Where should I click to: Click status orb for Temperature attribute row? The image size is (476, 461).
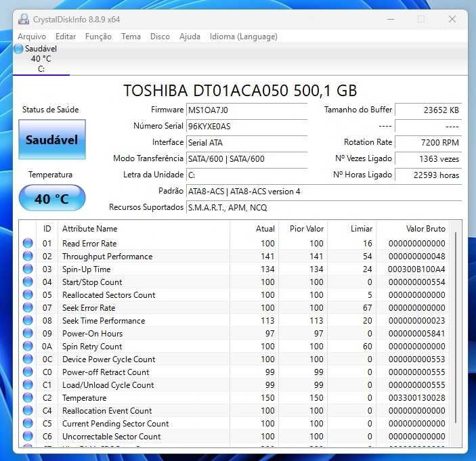pos(28,397)
